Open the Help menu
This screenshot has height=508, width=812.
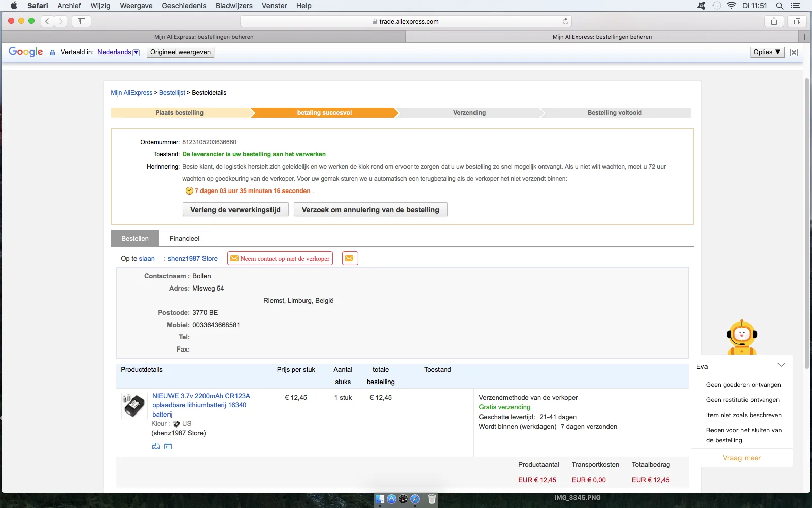304,6
